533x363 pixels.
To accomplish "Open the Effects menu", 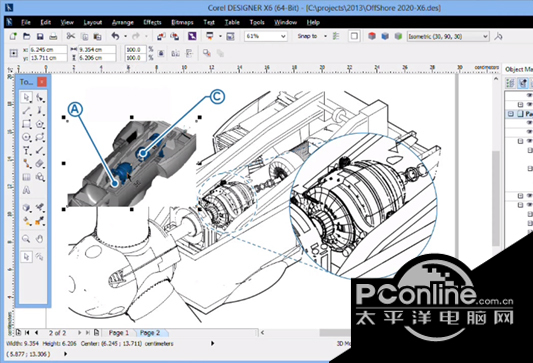I will (152, 22).
